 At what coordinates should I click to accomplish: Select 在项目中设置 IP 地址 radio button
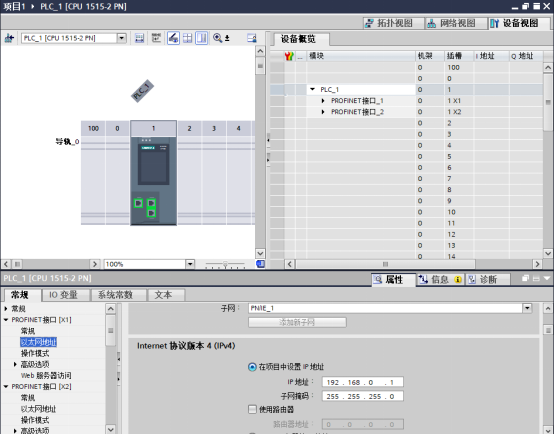coord(252,367)
